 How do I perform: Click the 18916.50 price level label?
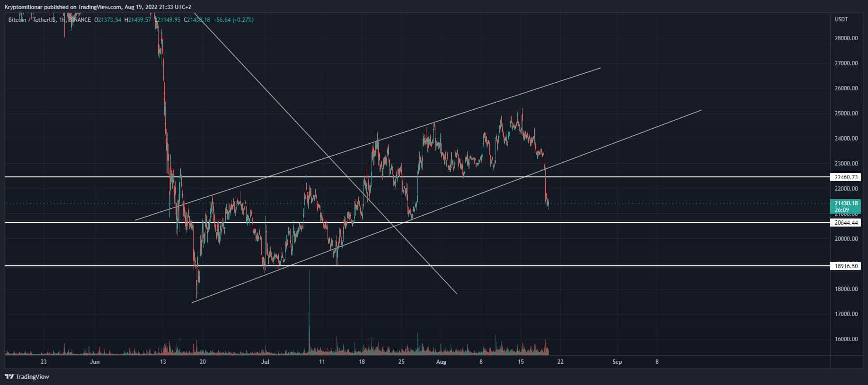[x=846, y=266]
